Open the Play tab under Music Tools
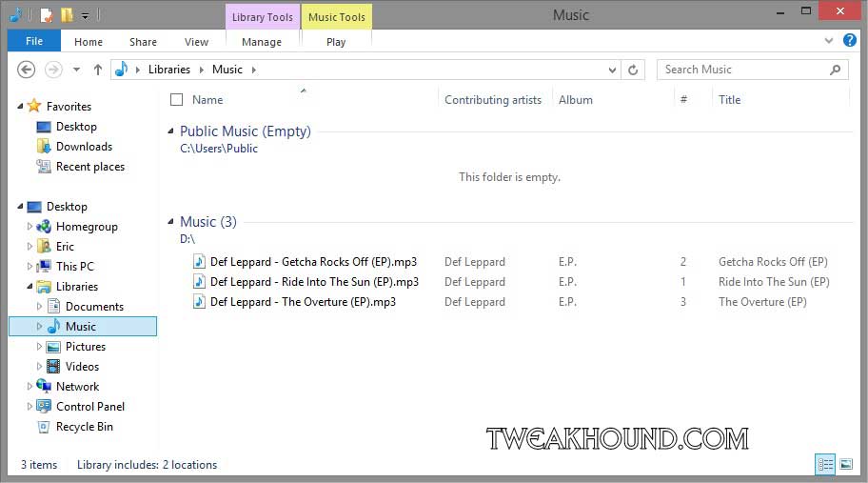The height and width of the screenshot is (483, 868). click(336, 42)
